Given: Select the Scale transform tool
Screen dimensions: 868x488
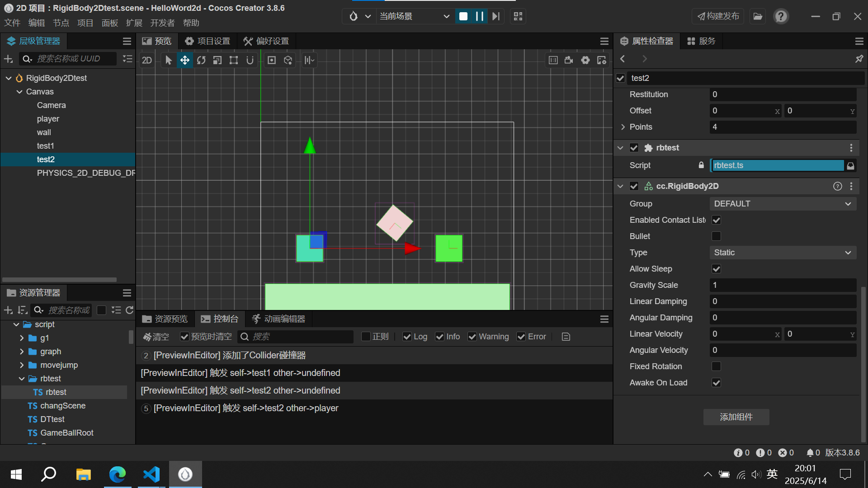Looking at the screenshot, I should (x=217, y=60).
